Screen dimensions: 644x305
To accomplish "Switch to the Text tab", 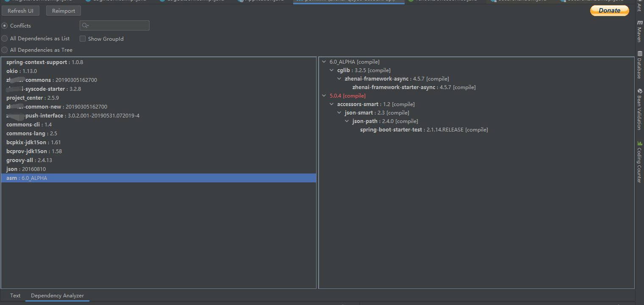I will (15, 296).
